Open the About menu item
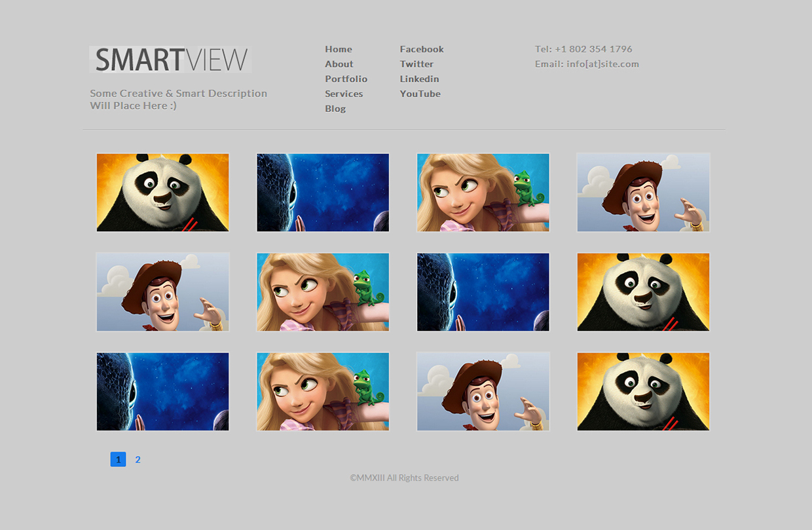This screenshot has height=530, width=812. (x=339, y=64)
